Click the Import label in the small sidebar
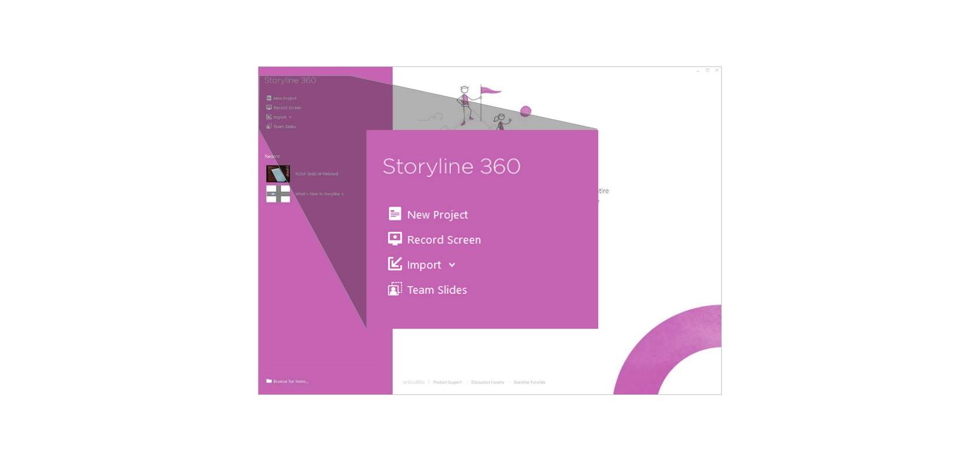The image size is (980, 463). coord(280,117)
